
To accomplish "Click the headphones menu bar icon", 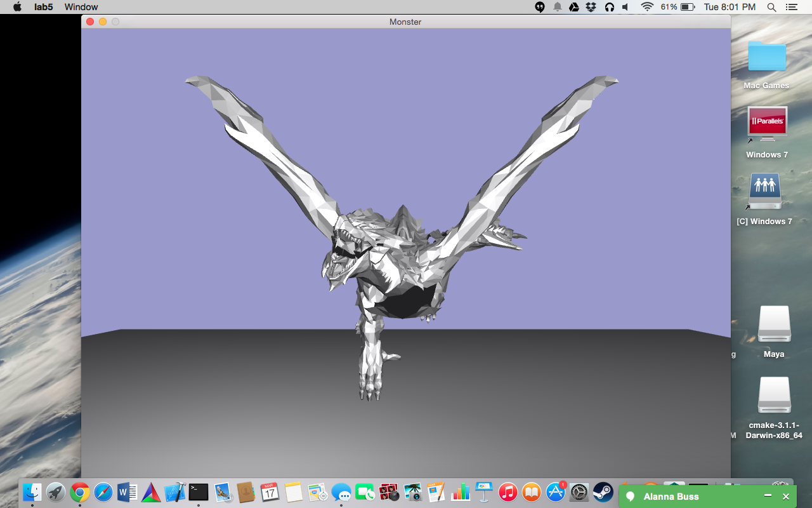I will pyautogui.click(x=609, y=7).
